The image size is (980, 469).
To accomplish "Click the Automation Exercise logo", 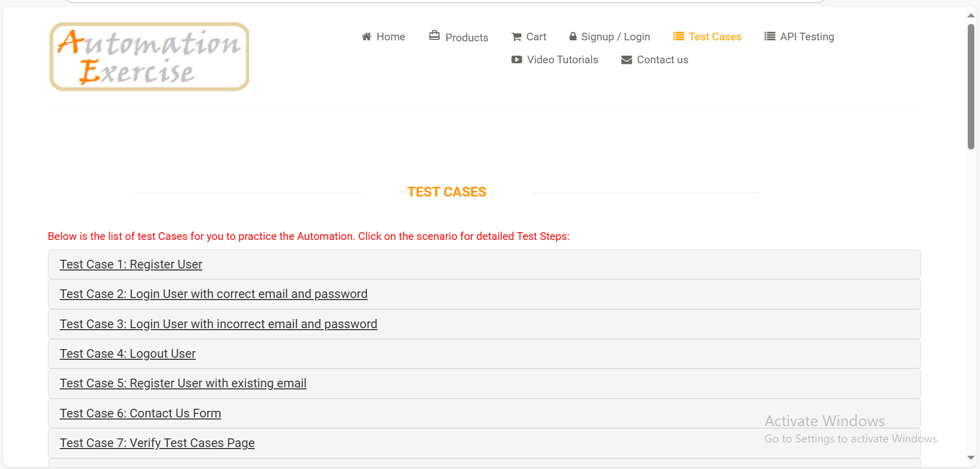I will click(149, 57).
